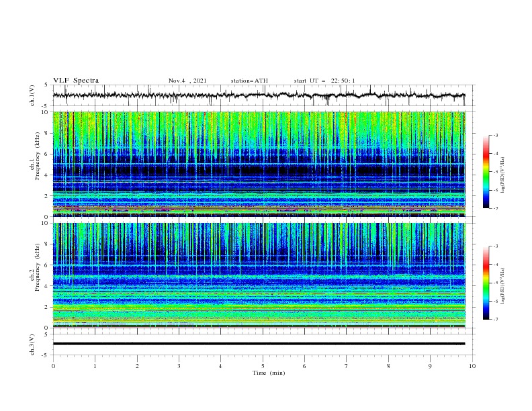Click the "-5" tick on ch.2 color bar

[x=495, y=283]
